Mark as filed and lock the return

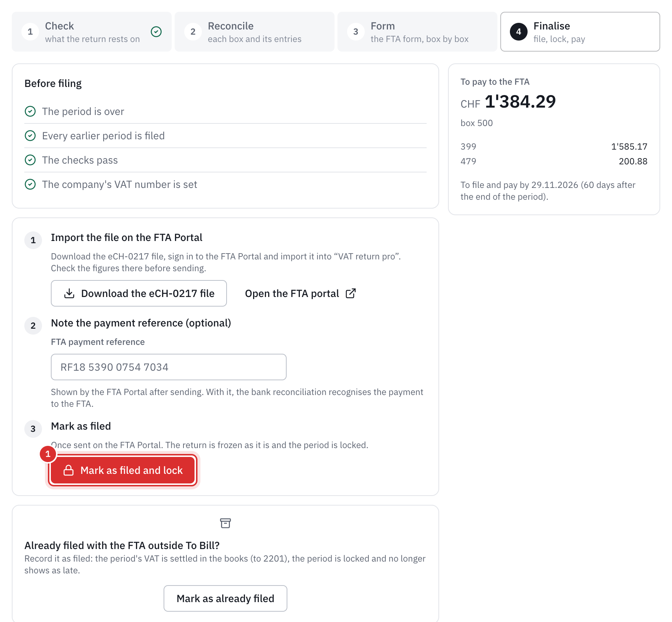click(x=123, y=470)
